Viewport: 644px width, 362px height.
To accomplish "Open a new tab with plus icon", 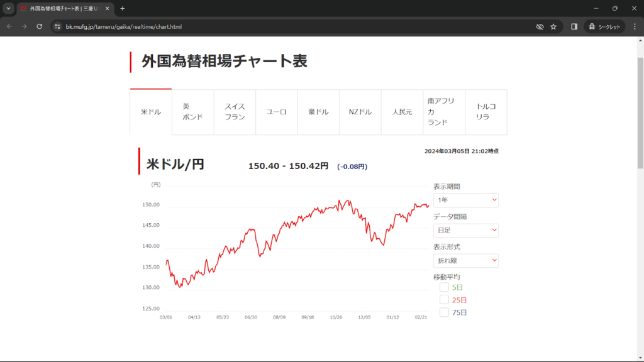I will pyautogui.click(x=123, y=8).
